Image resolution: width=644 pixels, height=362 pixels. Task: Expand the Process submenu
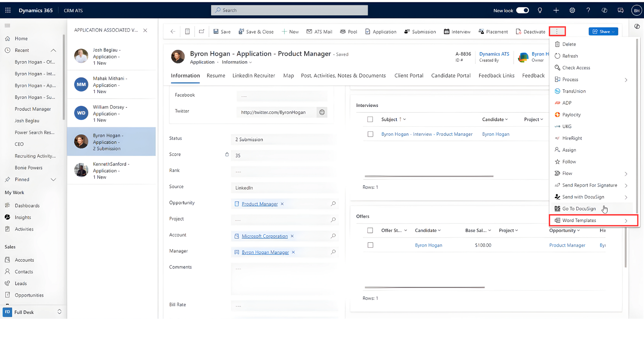[626, 80]
